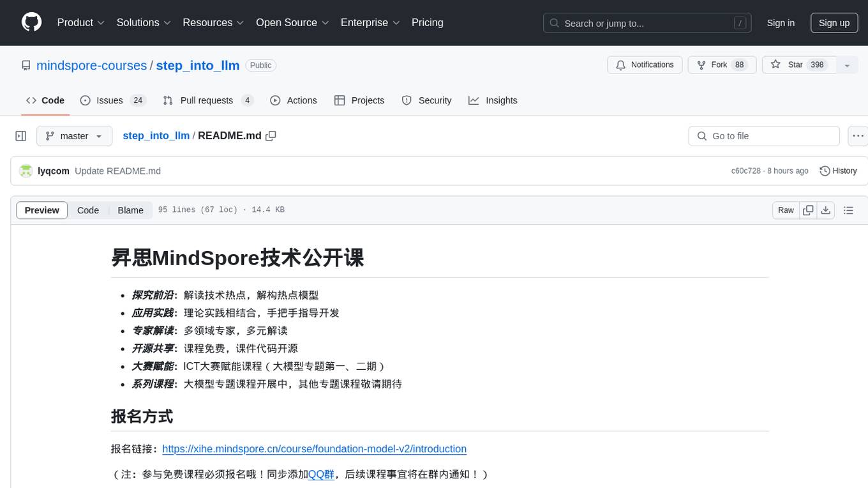Viewport: 868px width, 488px height.
Task: Copy raw file contents icon
Action: pos(808,210)
